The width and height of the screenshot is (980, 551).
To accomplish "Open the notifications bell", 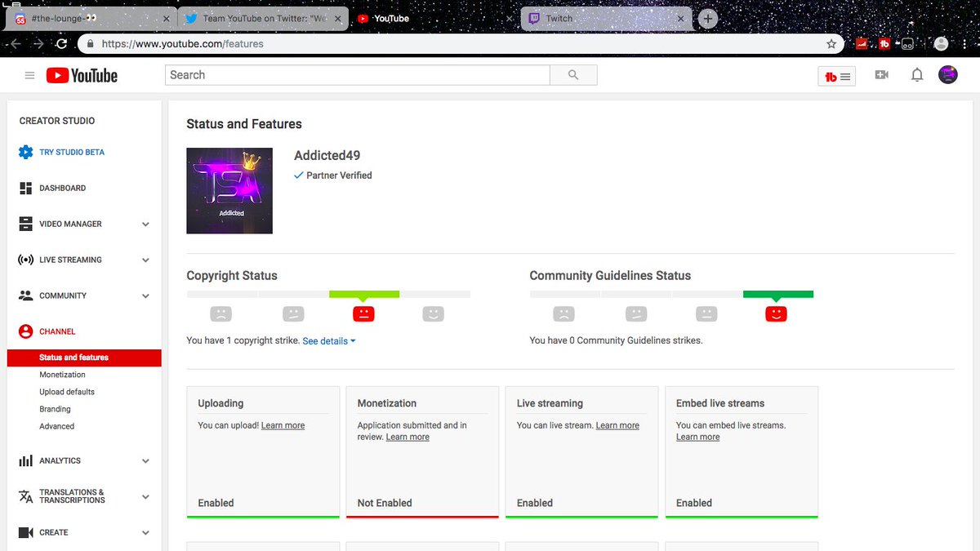I will (x=917, y=75).
